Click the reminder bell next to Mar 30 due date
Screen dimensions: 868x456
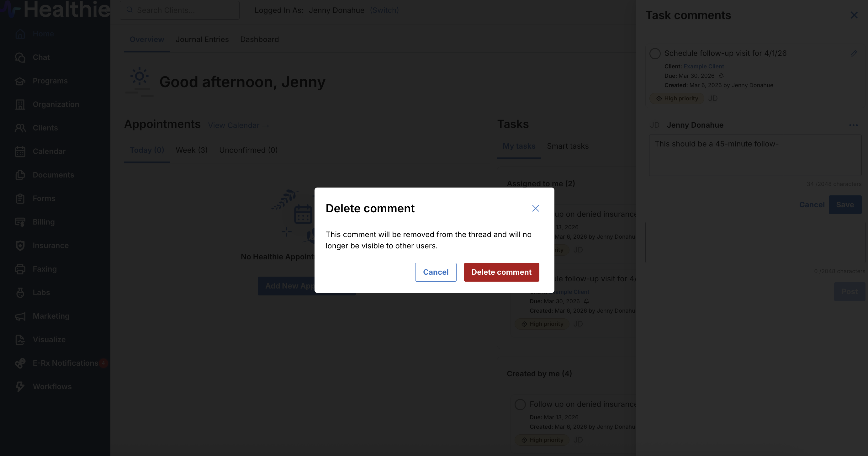(721, 76)
